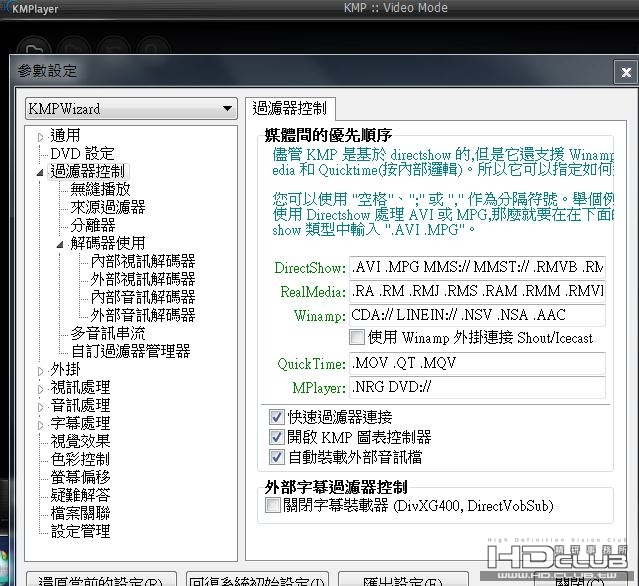
Task: Click the QuickTime extensions field
Action: tap(477, 363)
